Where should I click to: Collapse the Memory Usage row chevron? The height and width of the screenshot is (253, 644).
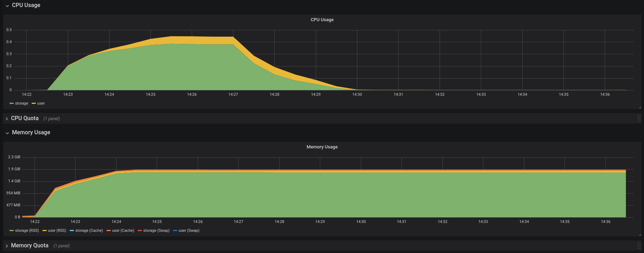[7, 133]
